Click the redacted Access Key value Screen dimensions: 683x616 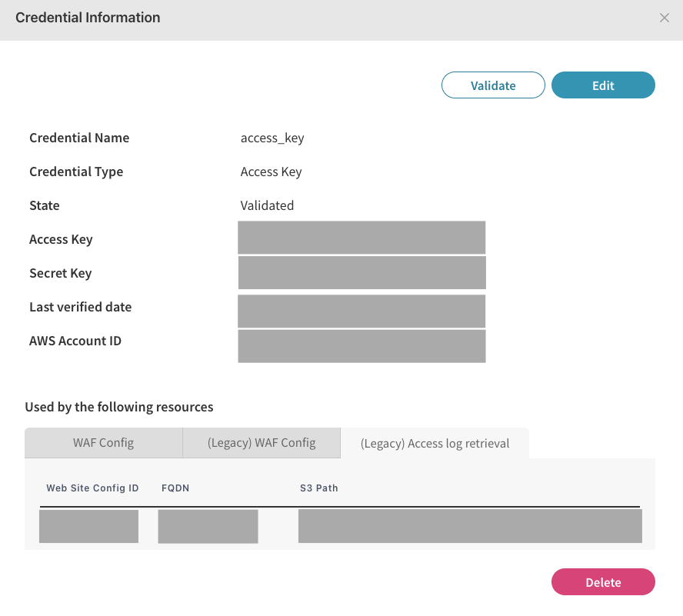pyautogui.click(x=361, y=238)
